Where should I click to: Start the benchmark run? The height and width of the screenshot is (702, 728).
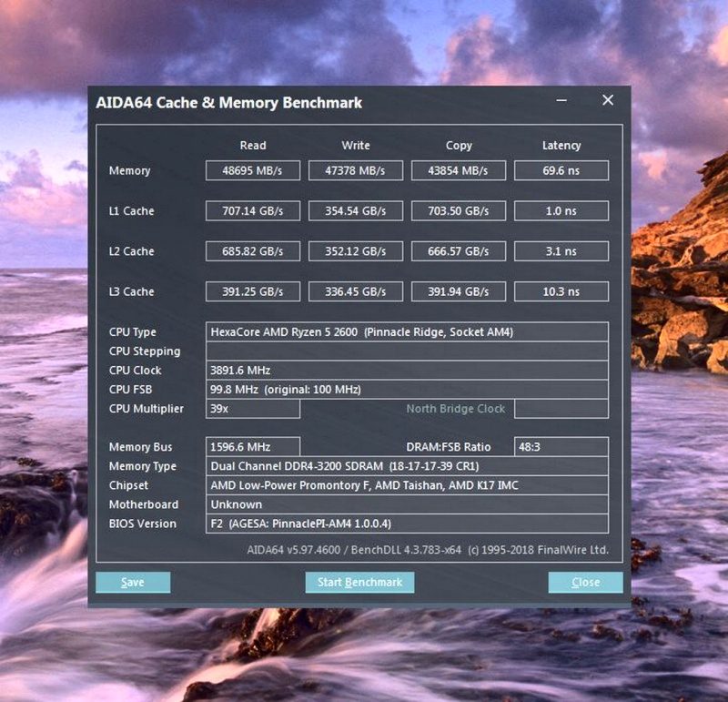click(x=359, y=582)
